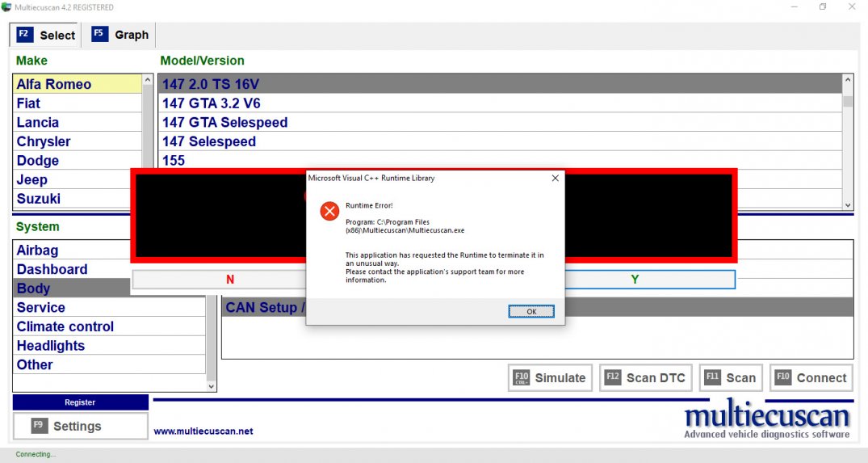Close the Microsoft Visual C++ Runtime Library dialog

[555, 178]
